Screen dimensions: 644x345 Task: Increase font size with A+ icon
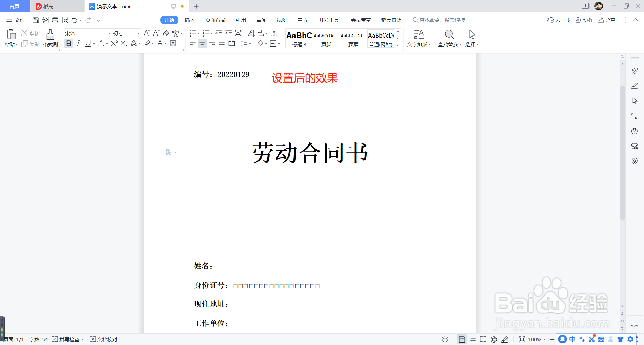[x=147, y=33]
